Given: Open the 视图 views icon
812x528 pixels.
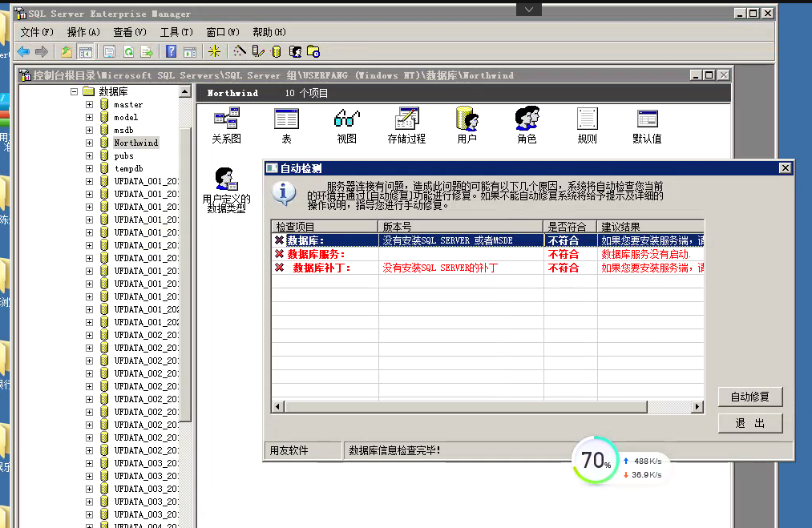Looking at the screenshot, I should pos(346,125).
